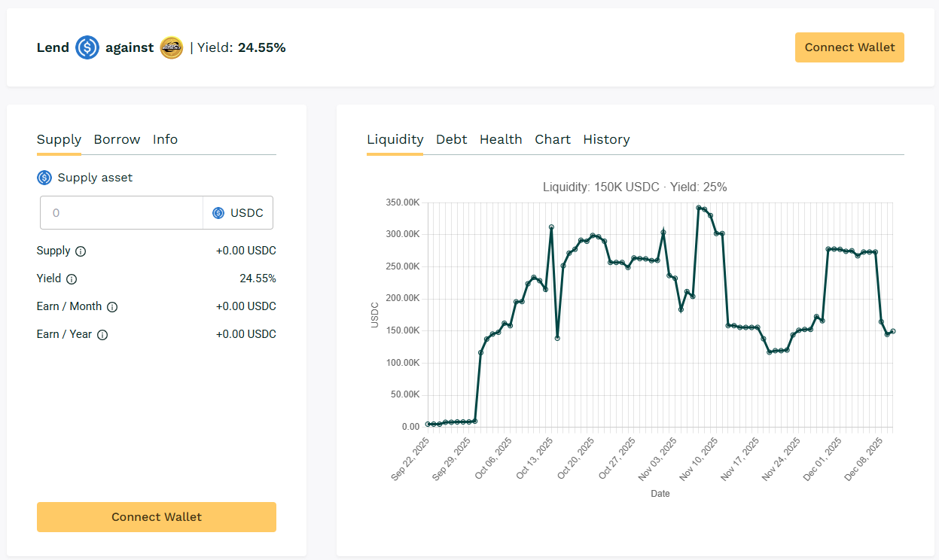Screen dimensions: 939x560
Task: Focus the supply amount input field
Action: (x=121, y=213)
